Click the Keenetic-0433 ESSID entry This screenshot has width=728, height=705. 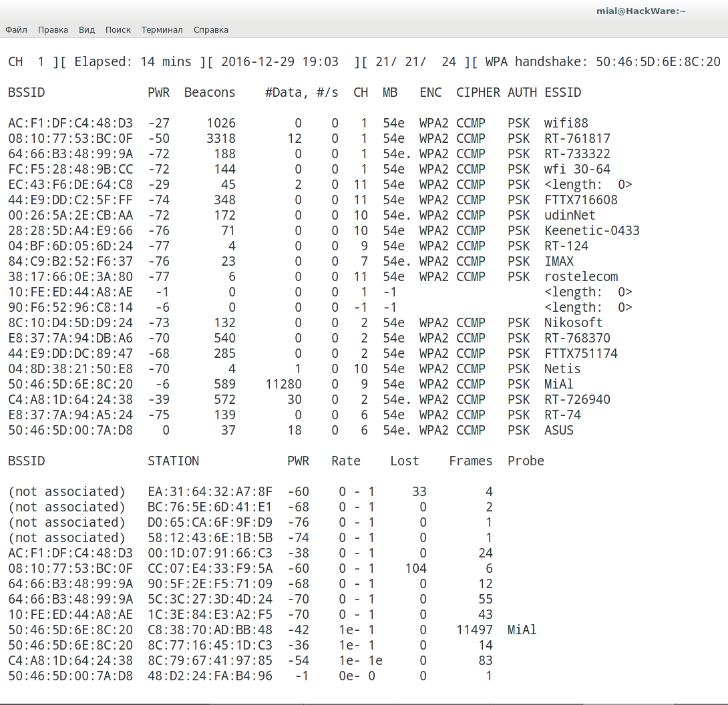click(x=592, y=231)
